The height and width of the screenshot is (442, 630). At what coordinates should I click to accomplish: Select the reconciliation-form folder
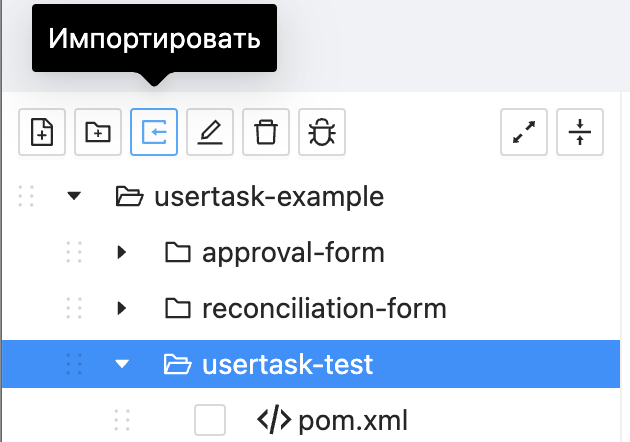[323, 308]
